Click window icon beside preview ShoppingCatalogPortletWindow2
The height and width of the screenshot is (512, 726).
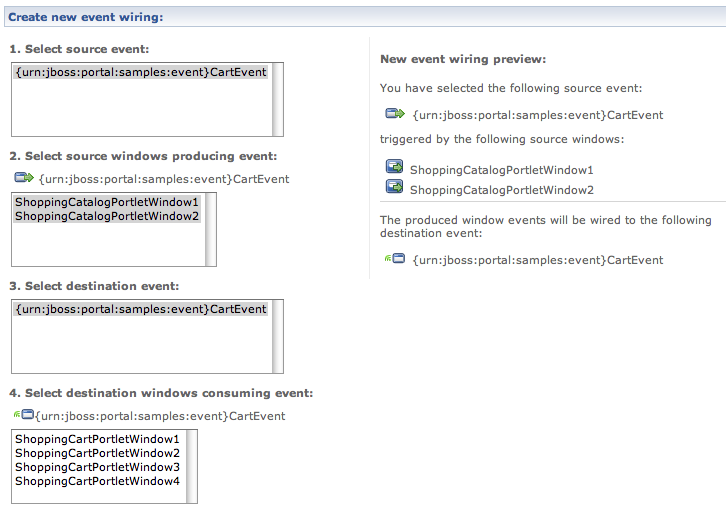point(394,188)
